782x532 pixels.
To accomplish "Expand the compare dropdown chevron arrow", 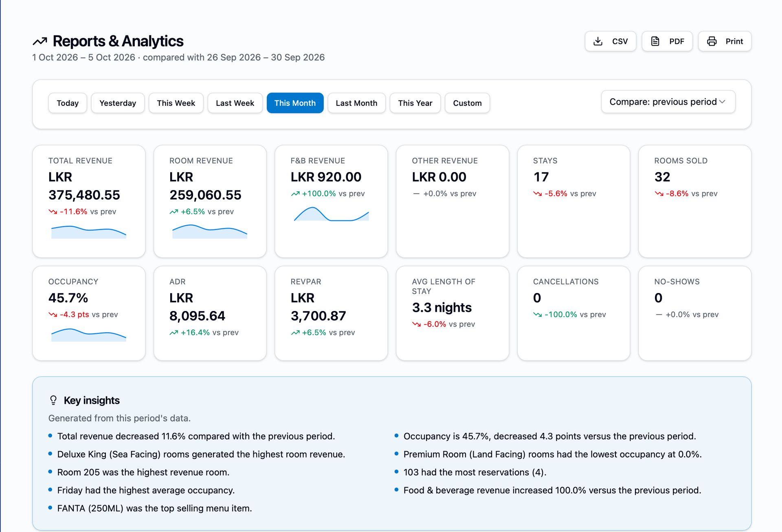I will pyautogui.click(x=723, y=102).
